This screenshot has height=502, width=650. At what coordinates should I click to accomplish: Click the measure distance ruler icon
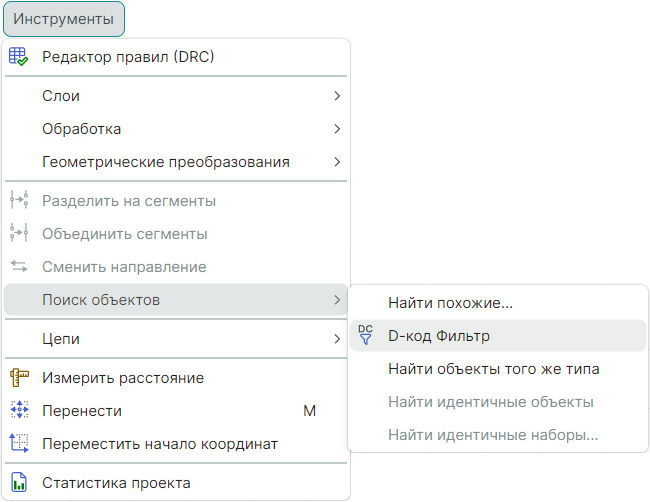pyautogui.click(x=19, y=378)
